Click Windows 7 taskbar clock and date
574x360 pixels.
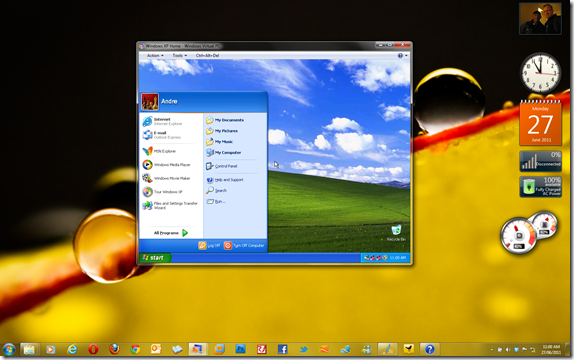552,349
